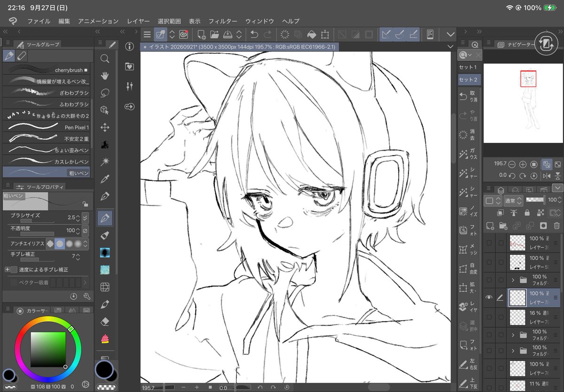Open the sliders adjustment icon
Viewport: 564px width, 392px height.
pyautogui.click(x=130, y=86)
